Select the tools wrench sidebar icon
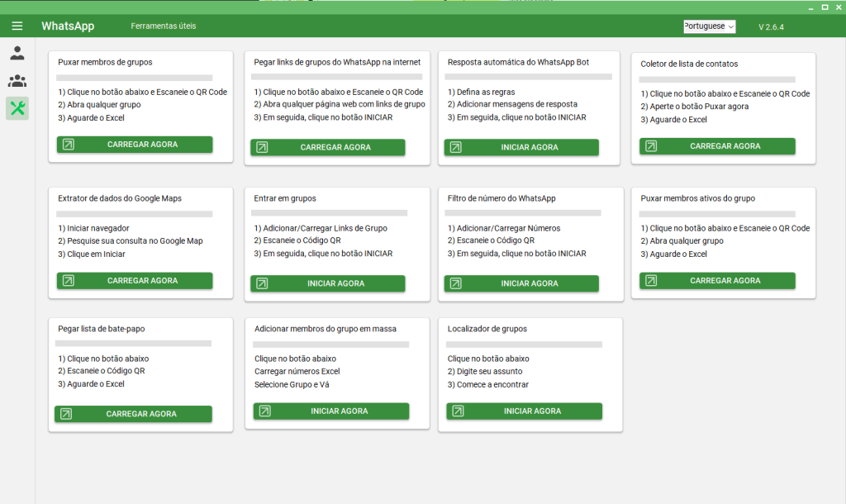 pyautogui.click(x=17, y=108)
